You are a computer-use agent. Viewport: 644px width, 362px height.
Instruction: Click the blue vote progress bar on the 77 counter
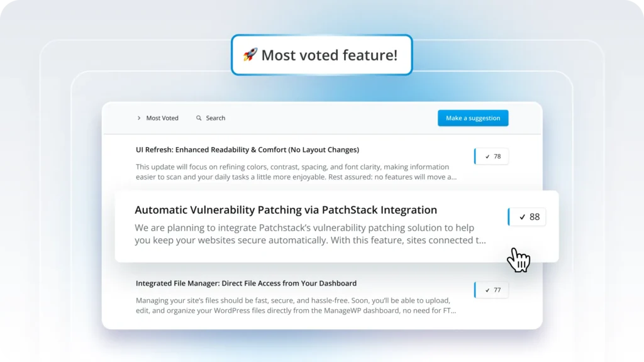coord(474,290)
